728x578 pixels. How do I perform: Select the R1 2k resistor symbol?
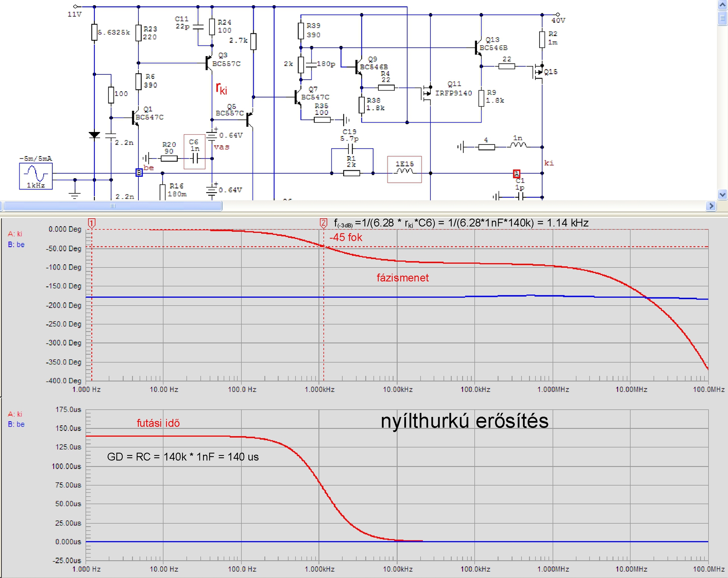click(351, 173)
